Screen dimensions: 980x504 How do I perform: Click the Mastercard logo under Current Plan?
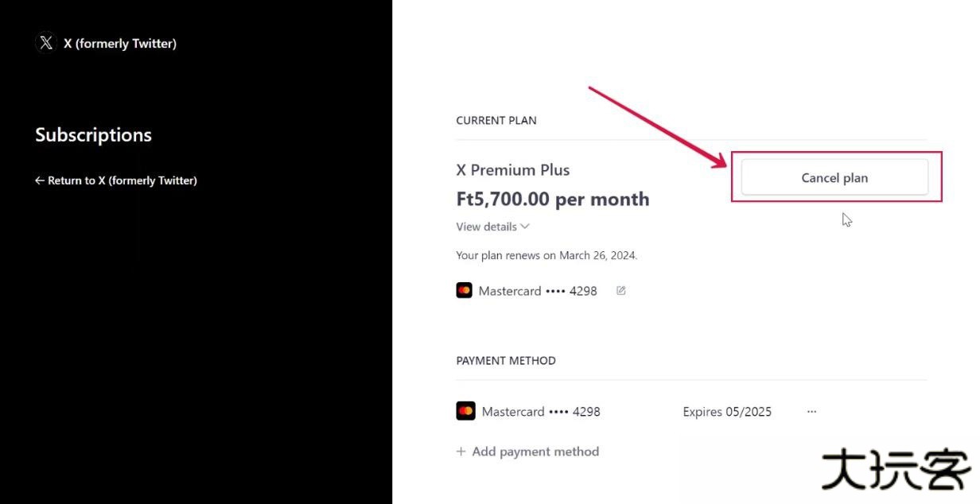(464, 291)
